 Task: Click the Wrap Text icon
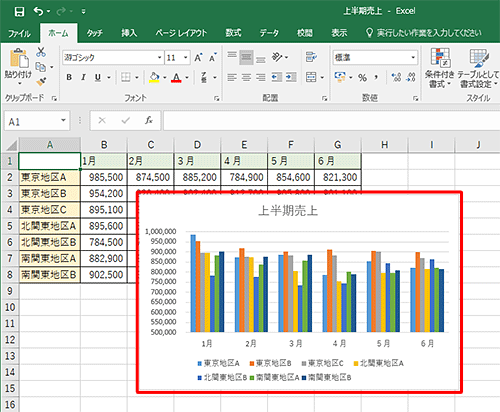click(x=311, y=57)
